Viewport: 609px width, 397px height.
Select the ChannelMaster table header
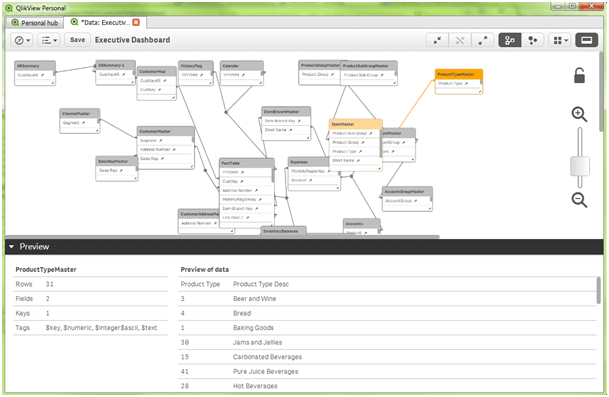(80, 113)
